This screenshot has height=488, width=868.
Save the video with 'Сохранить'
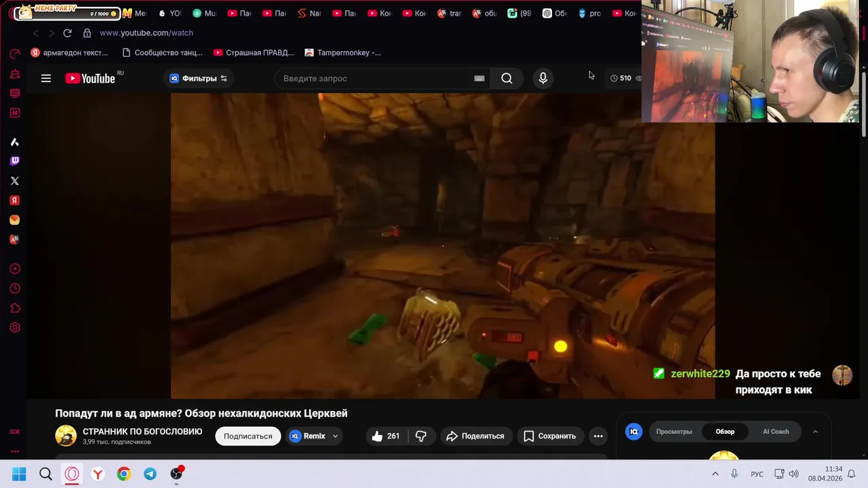pos(550,436)
